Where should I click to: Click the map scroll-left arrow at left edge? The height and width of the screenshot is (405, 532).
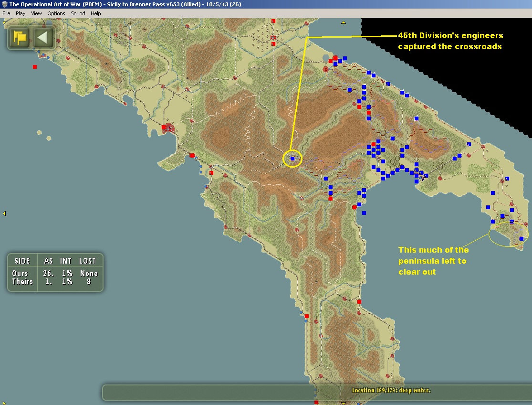click(x=4, y=213)
